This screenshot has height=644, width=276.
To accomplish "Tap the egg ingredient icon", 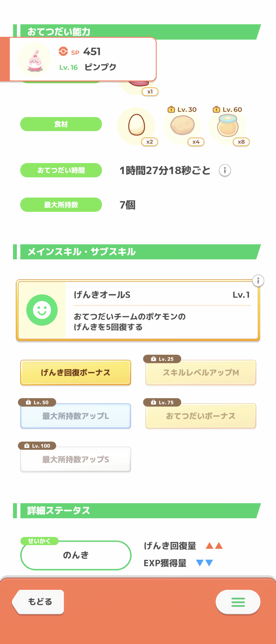I will tap(136, 125).
